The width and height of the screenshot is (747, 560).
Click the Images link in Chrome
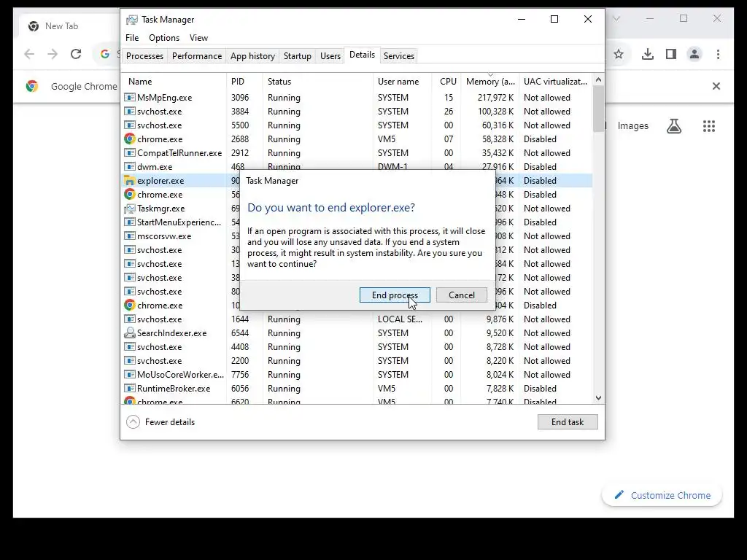pos(632,125)
